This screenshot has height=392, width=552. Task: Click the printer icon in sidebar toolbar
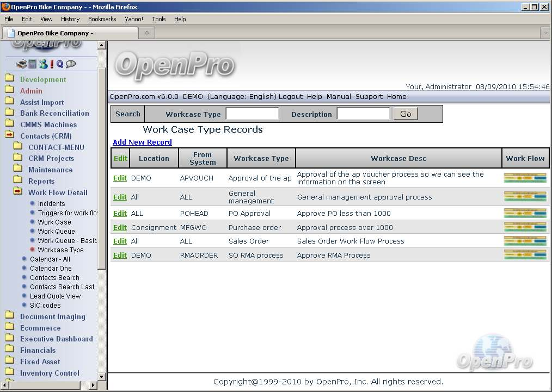[21, 64]
